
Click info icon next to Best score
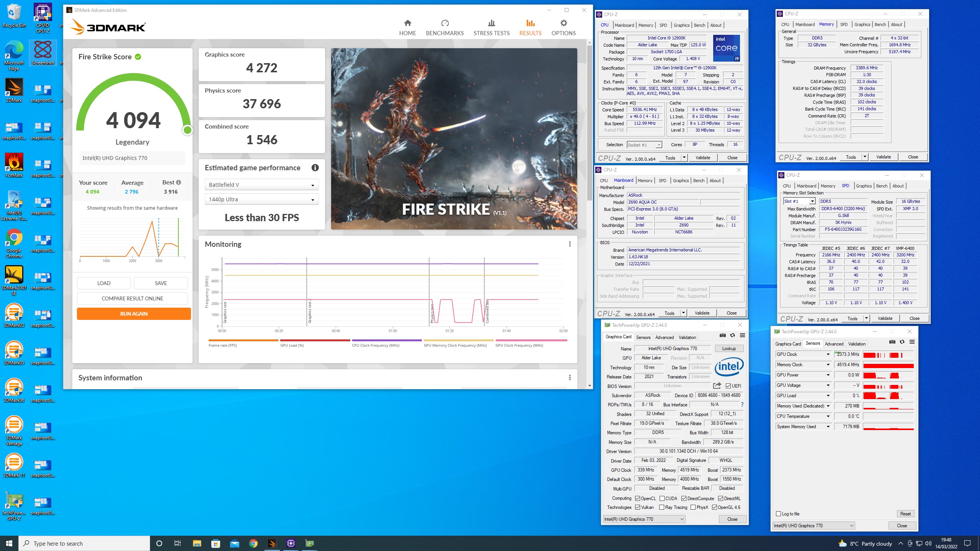[178, 183]
